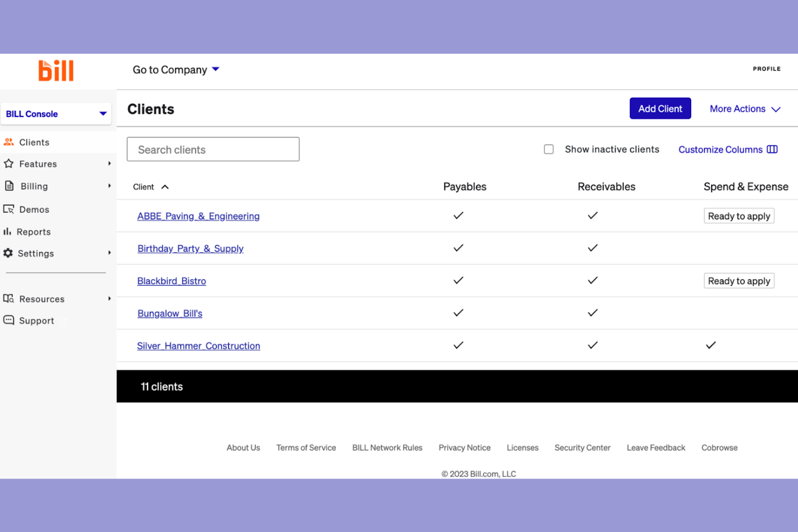Click the Customize Columns grid icon
Screen dimensions: 798x532
click(772, 149)
